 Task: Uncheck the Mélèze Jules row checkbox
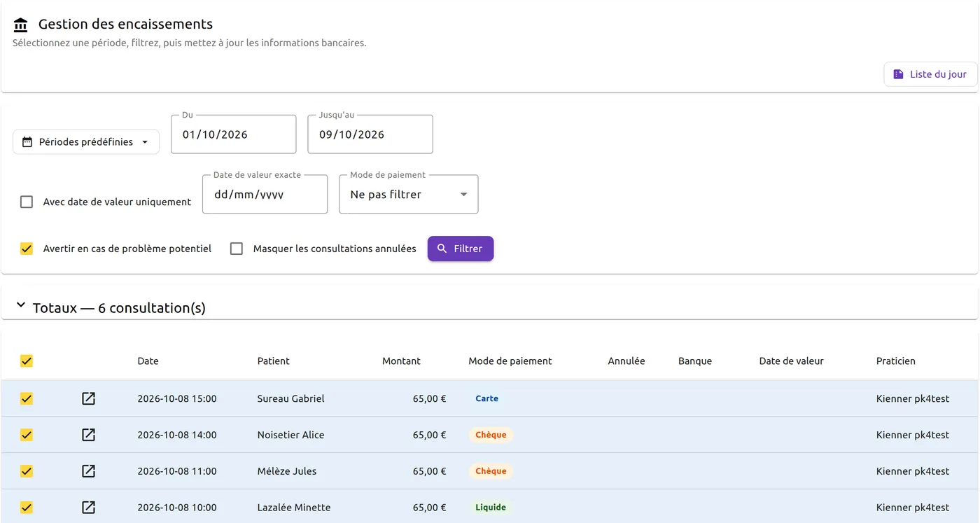click(27, 471)
